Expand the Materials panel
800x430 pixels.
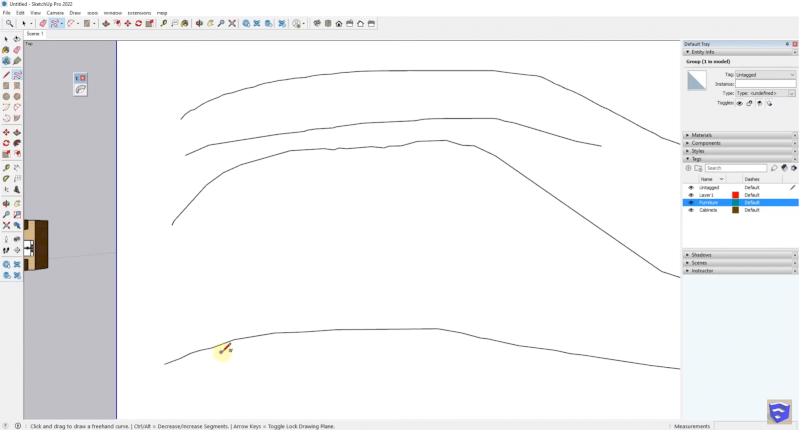click(x=740, y=135)
